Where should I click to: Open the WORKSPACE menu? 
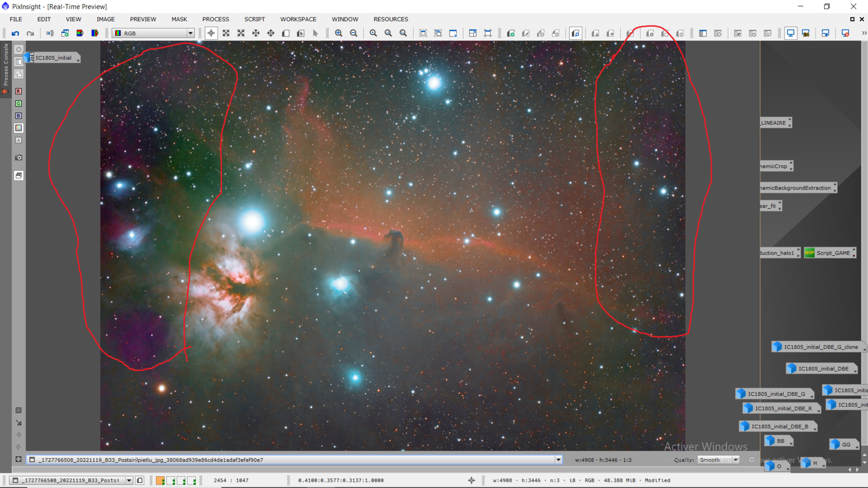pyautogui.click(x=298, y=19)
